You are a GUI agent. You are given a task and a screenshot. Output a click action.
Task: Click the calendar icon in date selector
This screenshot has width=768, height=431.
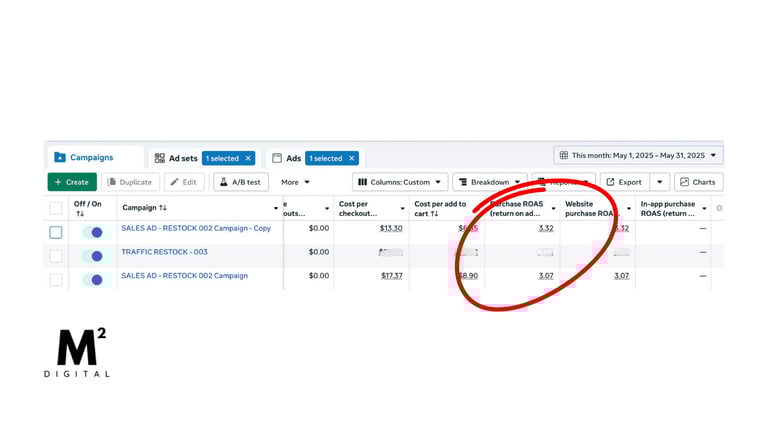[x=564, y=155]
